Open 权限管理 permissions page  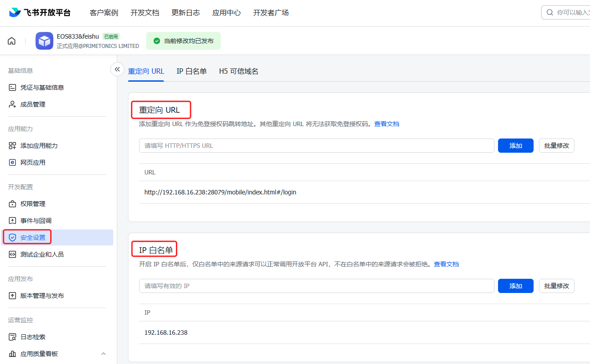pyautogui.click(x=32, y=204)
